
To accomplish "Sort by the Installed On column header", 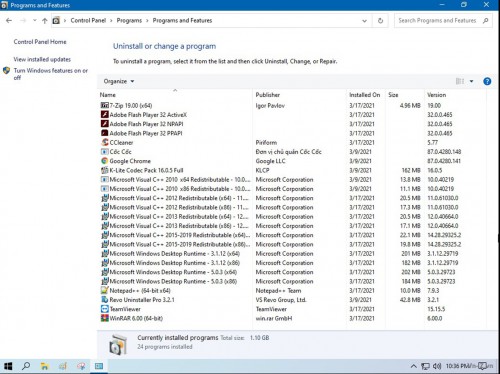I will pos(365,95).
